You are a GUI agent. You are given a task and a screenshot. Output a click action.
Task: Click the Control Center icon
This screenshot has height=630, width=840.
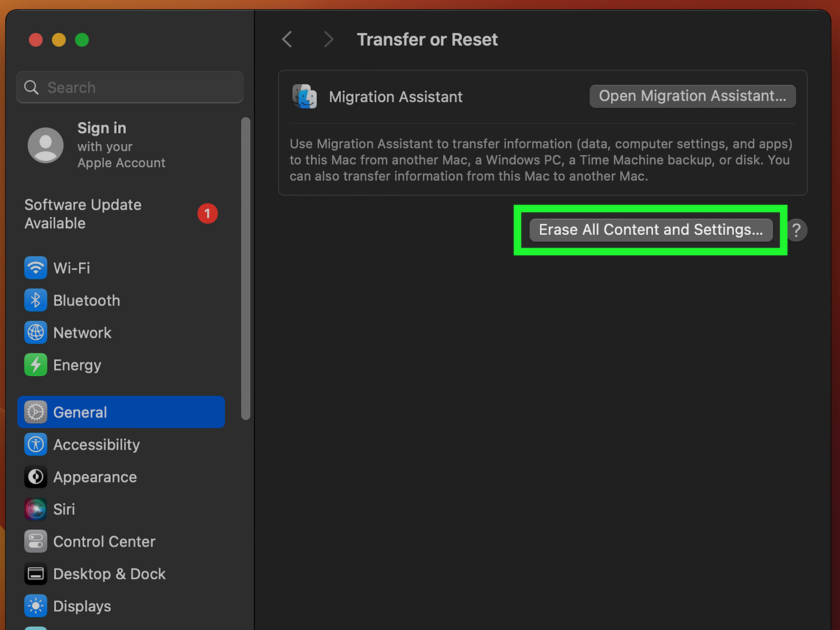point(36,541)
